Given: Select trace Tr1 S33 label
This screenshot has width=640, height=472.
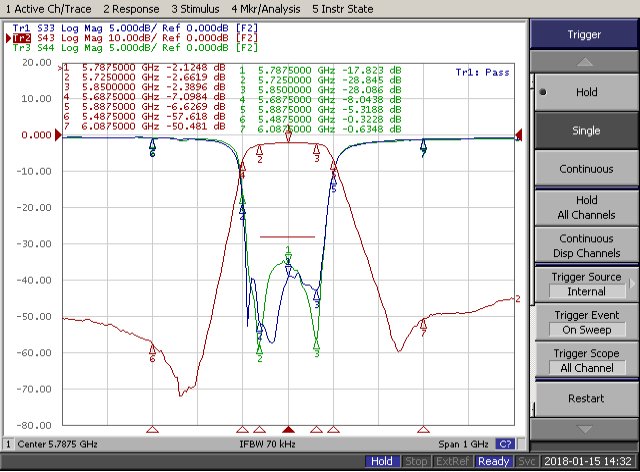Looking at the screenshot, I should [x=135, y=28].
